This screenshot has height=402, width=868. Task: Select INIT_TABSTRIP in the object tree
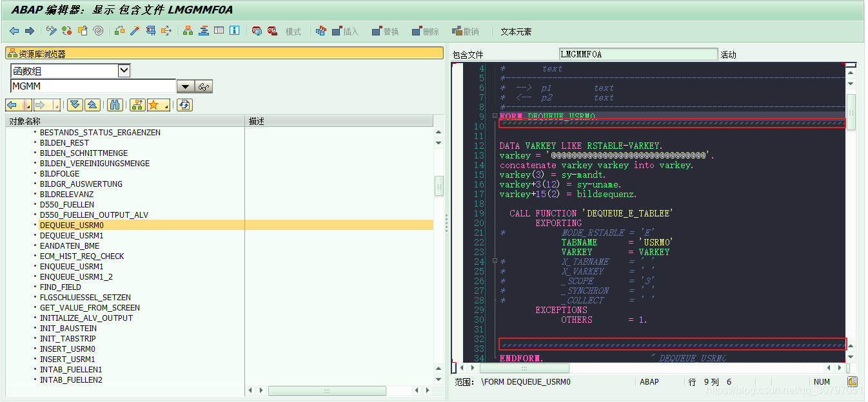(68, 339)
